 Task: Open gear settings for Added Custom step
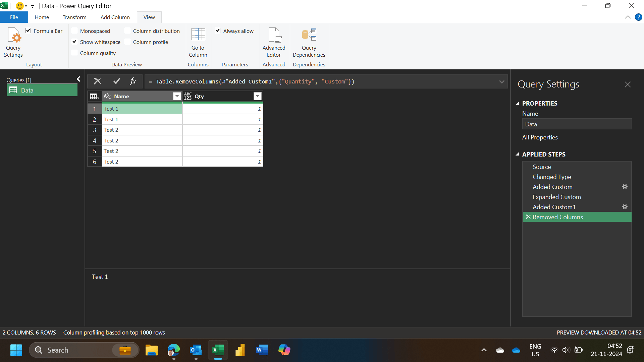(x=625, y=187)
